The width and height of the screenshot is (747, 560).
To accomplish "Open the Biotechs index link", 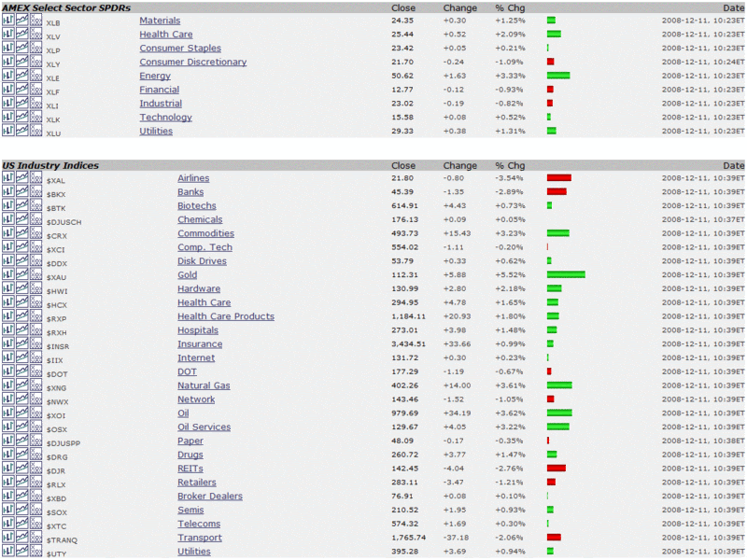I will pyautogui.click(x=197, y=205).
